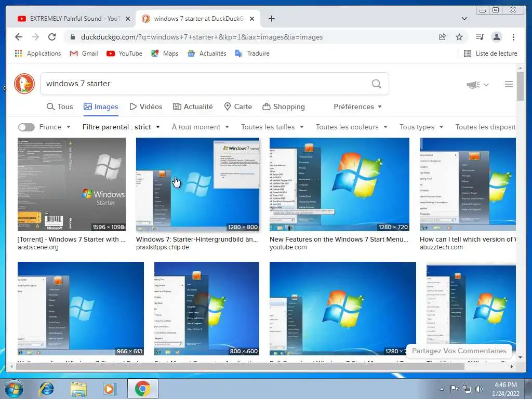532x399 pixels.
Task: Open the Windows Start orb
Action: [14, 389]
